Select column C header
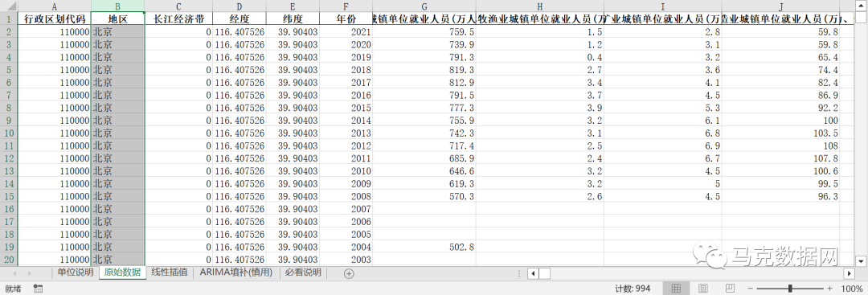 point(178,6)
